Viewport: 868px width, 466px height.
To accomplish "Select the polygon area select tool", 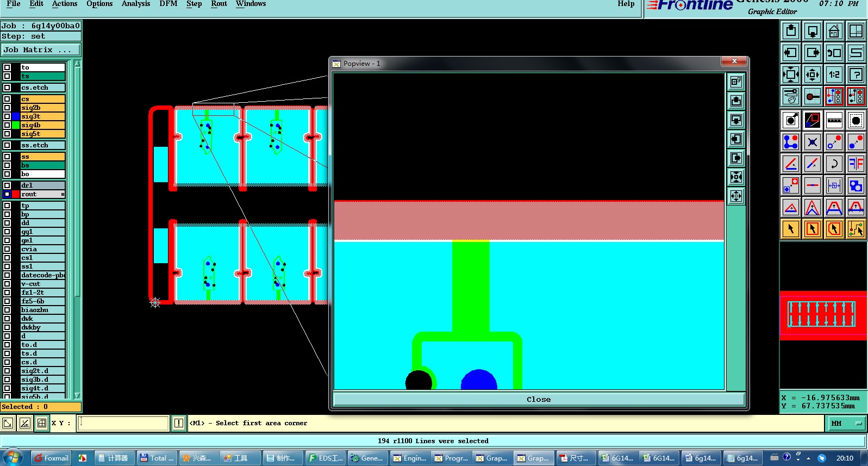I will click(834, 229).
